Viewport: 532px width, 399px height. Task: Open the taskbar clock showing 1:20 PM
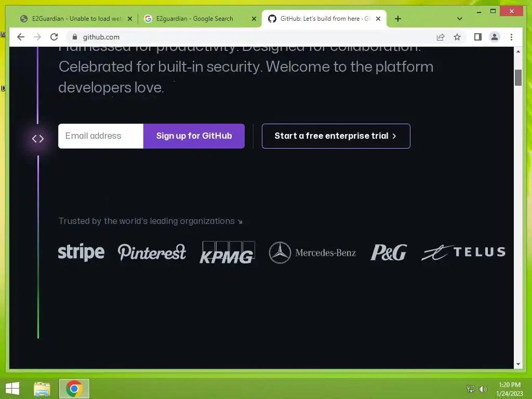510,389
